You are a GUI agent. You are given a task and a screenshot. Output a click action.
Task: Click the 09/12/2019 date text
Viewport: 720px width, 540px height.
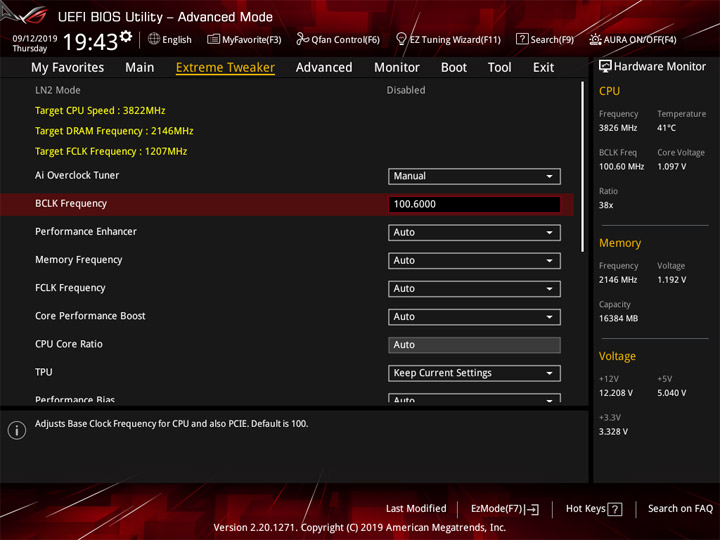[34, 38]
